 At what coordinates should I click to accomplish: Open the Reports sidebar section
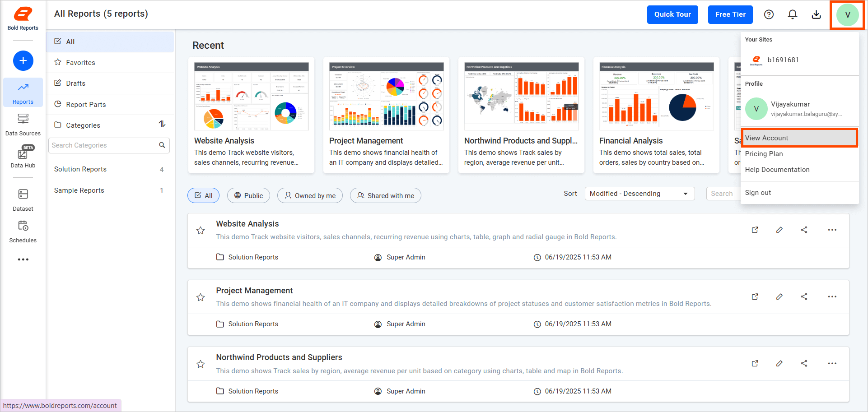23,93
